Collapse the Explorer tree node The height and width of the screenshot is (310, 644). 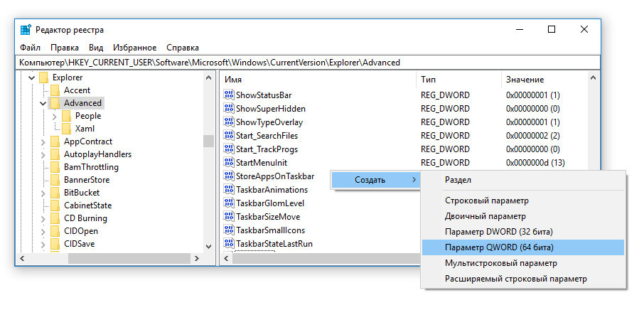pyautogui.click(x=31, y=77)
